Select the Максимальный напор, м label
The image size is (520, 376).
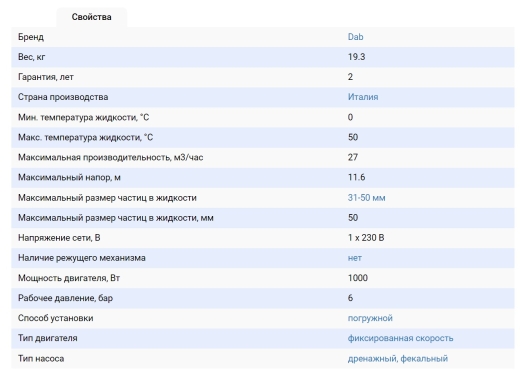pos(69,177)
